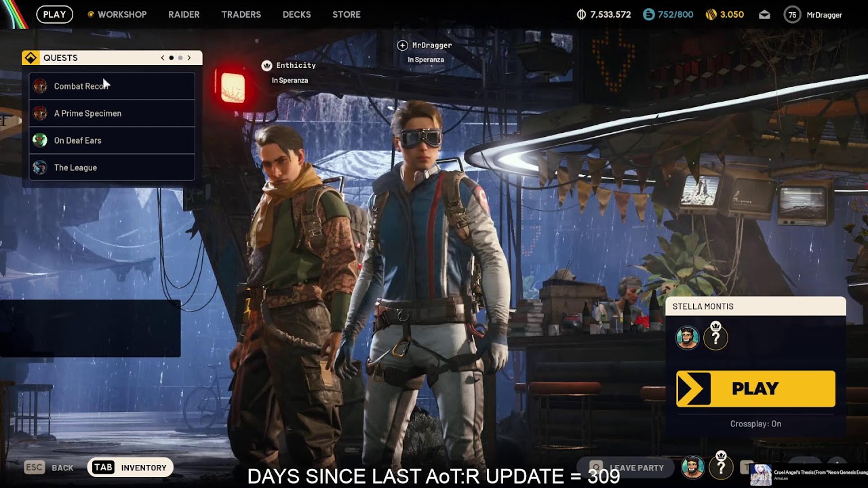Screen dimensions: 868x488
Task: Click the Quests panel diamond icon
Action: [x=31, y=58]
